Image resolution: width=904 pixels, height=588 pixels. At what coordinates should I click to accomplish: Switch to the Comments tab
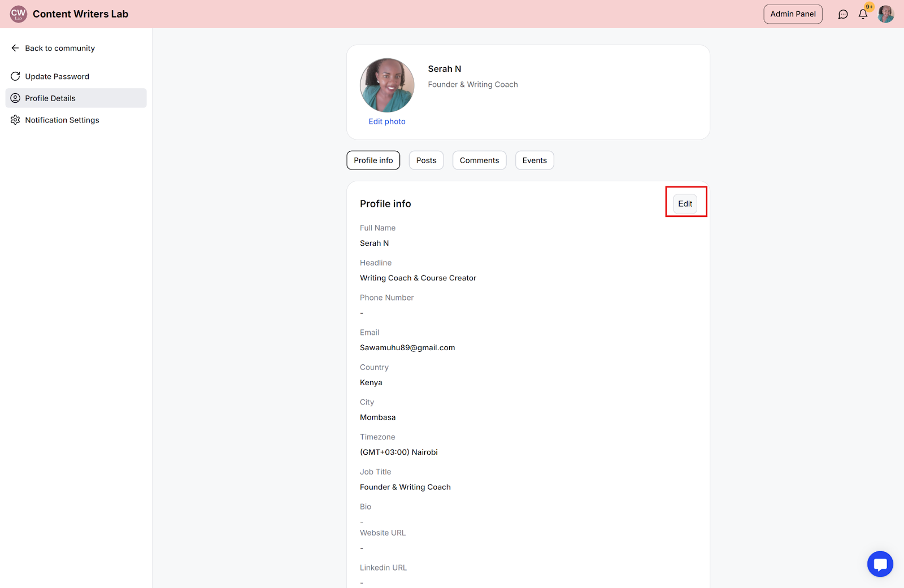pyautogui.click(x=480, y=160)
